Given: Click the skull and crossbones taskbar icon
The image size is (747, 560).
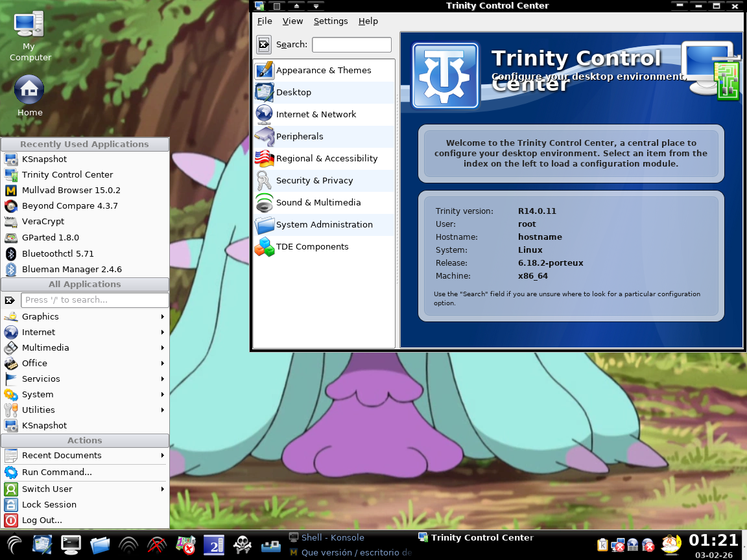Looking at the screenshot, I should 242,544.
